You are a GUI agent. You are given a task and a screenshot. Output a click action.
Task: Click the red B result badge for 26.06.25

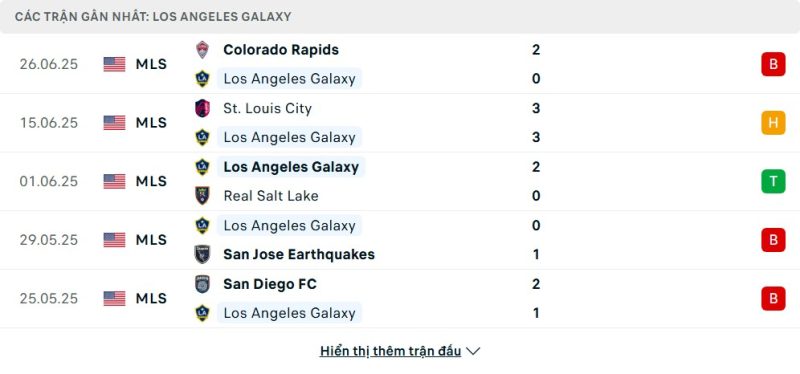(x=773, y=64)
